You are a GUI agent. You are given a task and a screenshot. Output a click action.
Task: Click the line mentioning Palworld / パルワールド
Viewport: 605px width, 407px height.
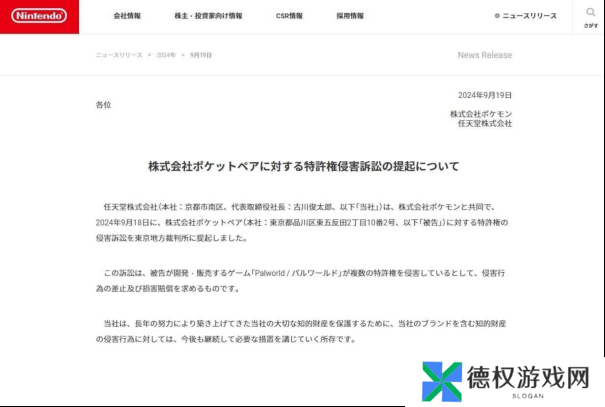coord(304,273)
